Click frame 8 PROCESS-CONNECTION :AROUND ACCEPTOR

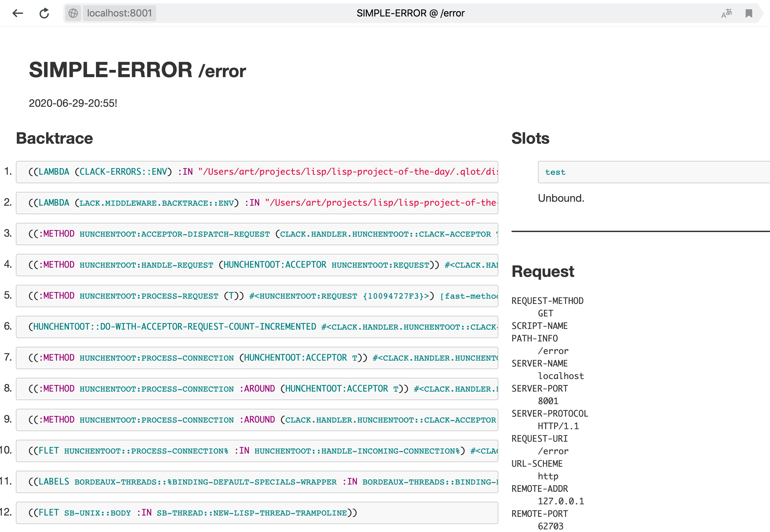pyautogui.click(x=257, y=389)
